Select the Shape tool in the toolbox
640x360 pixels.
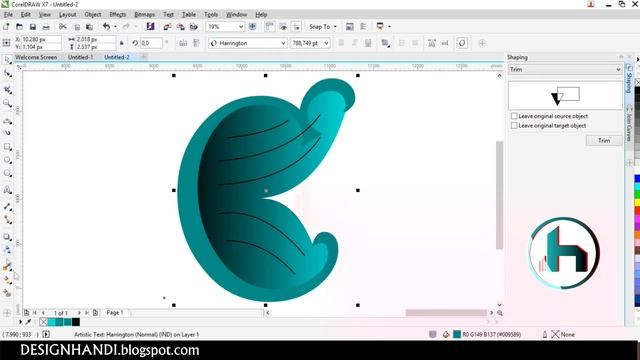(7, 73)
